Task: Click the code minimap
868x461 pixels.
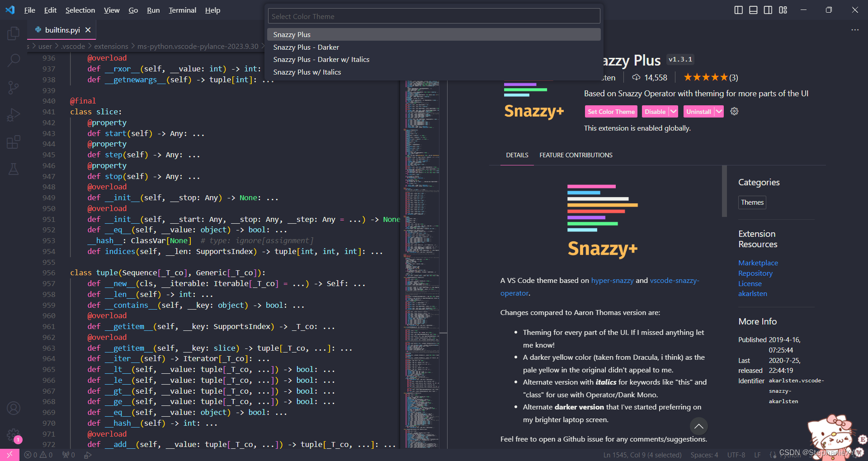Action: [422, 264]
